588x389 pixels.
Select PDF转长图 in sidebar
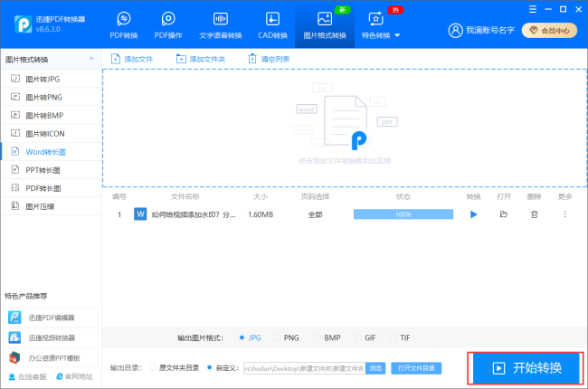point(51,188)
